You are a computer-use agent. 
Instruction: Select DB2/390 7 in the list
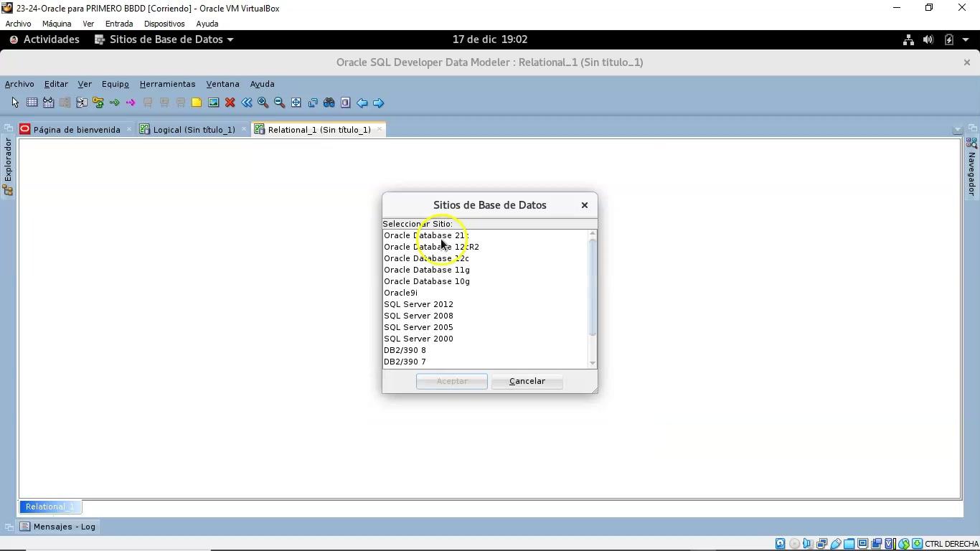tap(485, 362)
